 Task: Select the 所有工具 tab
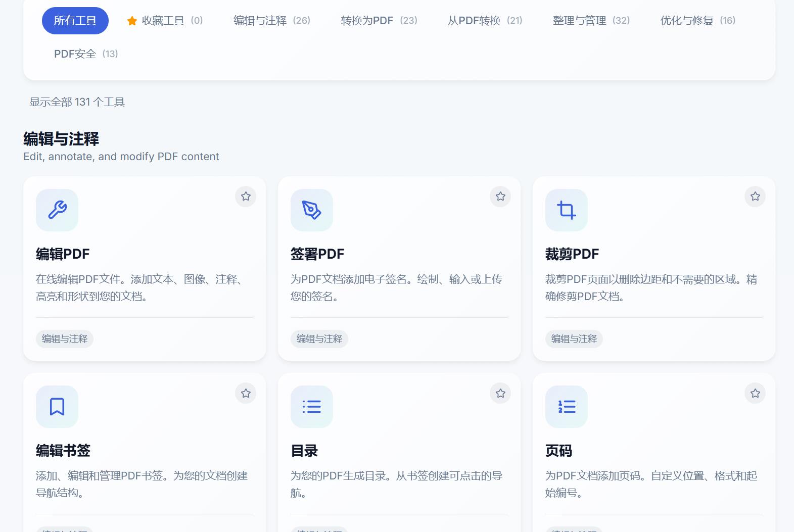[x=75, y=21]
